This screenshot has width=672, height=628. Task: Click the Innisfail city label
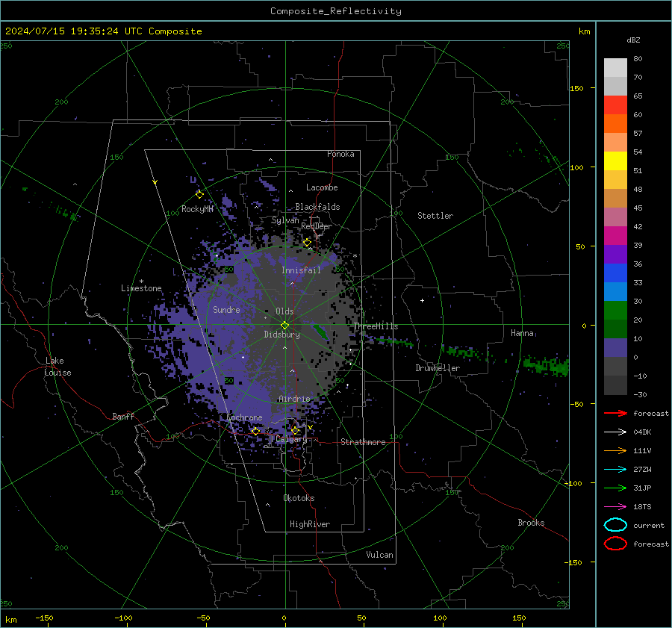[301, 270]
